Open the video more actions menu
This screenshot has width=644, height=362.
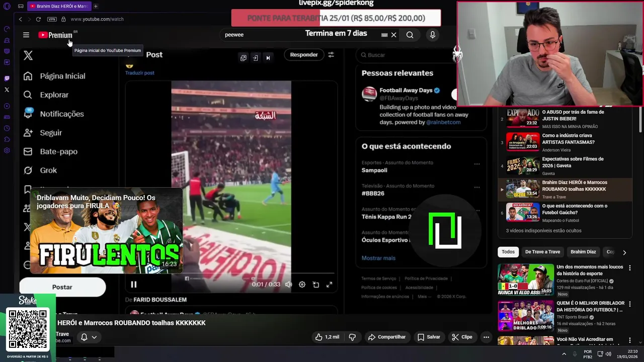coord(486,337)
